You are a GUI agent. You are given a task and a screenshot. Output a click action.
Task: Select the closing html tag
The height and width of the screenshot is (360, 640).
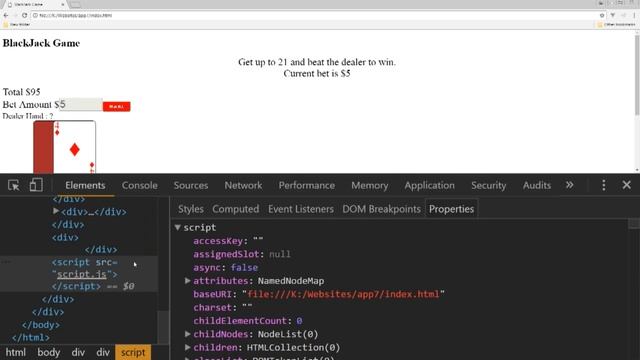[31, 338]
